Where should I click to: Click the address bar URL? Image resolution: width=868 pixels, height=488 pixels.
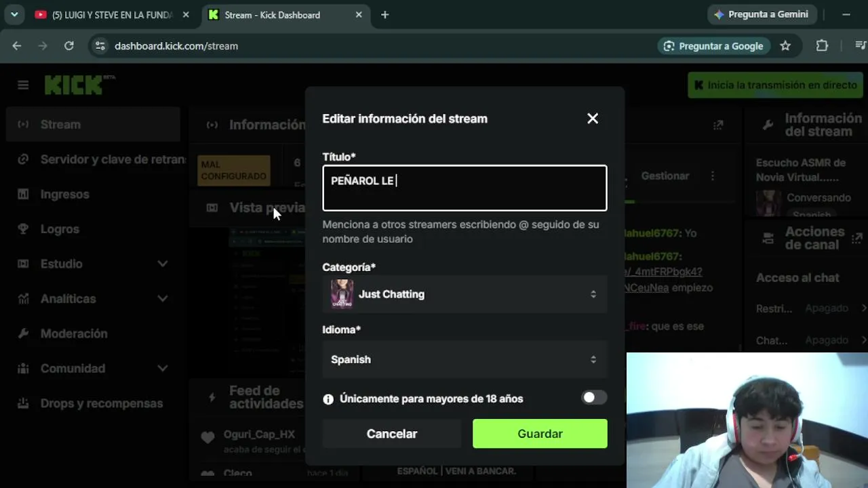pos(176,46)
